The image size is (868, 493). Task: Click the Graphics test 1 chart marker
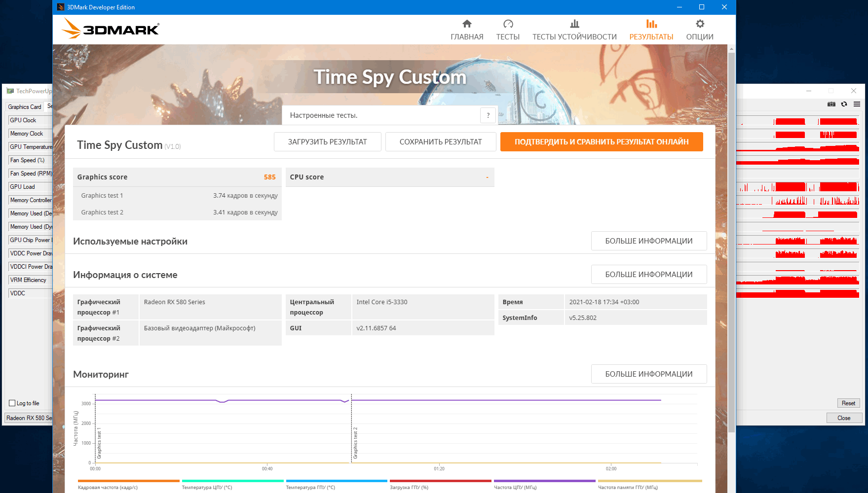[99, 443]
